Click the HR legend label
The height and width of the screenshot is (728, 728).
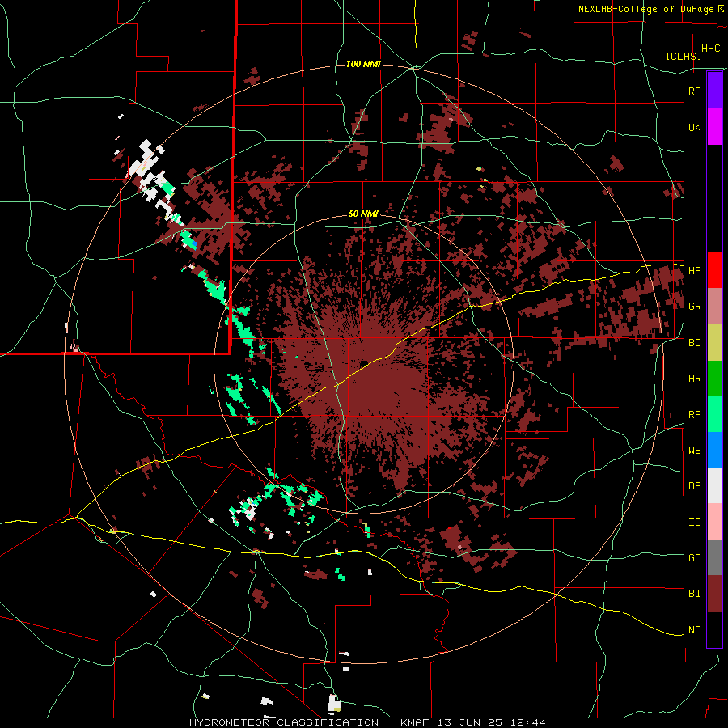pyautogui.click(x=694, y=379)
